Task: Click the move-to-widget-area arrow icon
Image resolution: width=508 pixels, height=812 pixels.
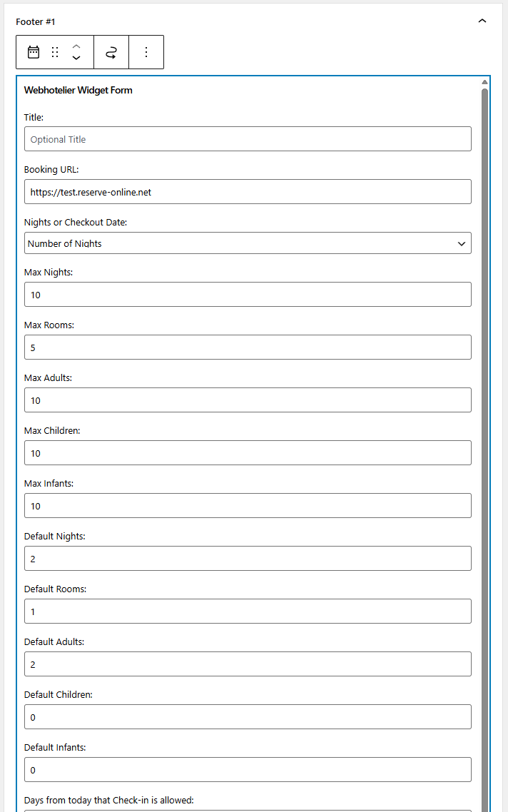Action: pyautogui.click(x=111, y=51)
